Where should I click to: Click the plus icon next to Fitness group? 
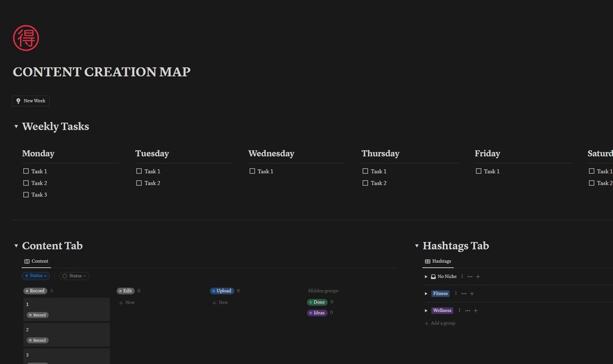coord(471,293)
